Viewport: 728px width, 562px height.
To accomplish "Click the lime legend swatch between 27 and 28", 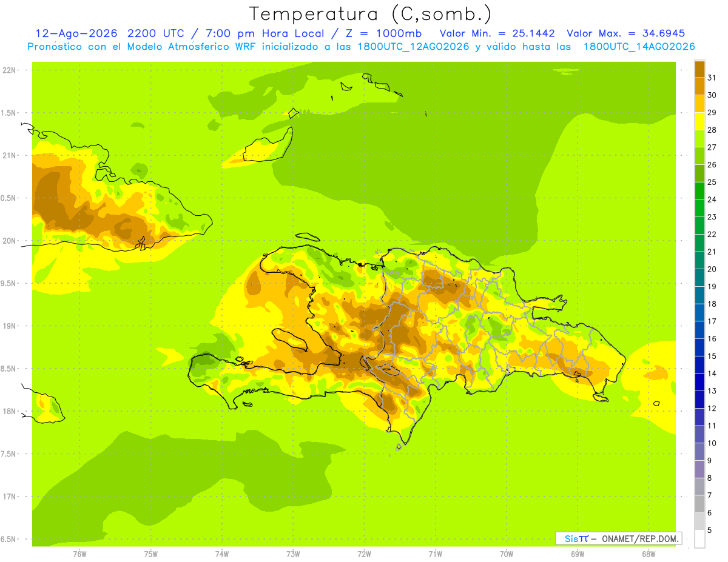I will (x=699, y=139).
